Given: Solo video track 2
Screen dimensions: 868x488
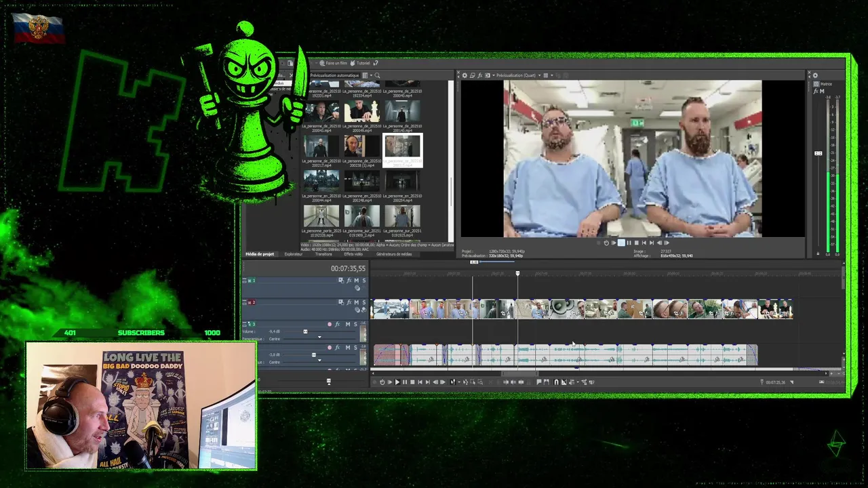Looking at the screenshot, I should click(364, 302).
